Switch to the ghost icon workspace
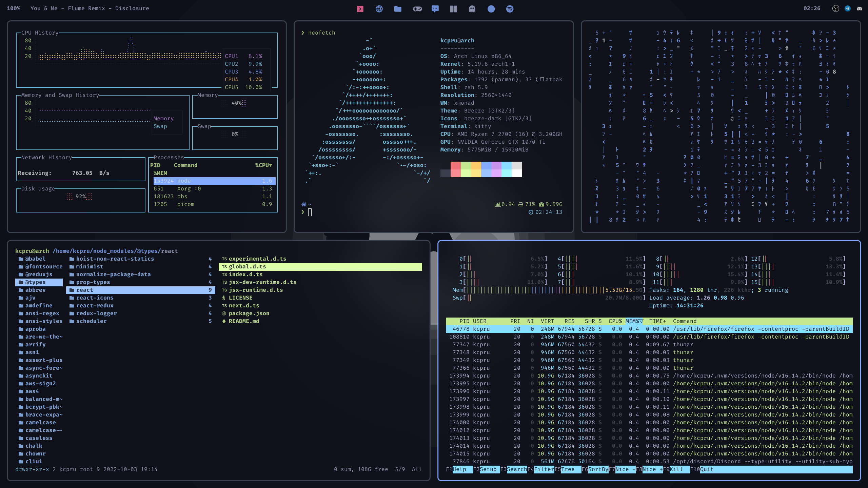Image resolution: width=868 pixels, height=488 pixels. [472, 9]
